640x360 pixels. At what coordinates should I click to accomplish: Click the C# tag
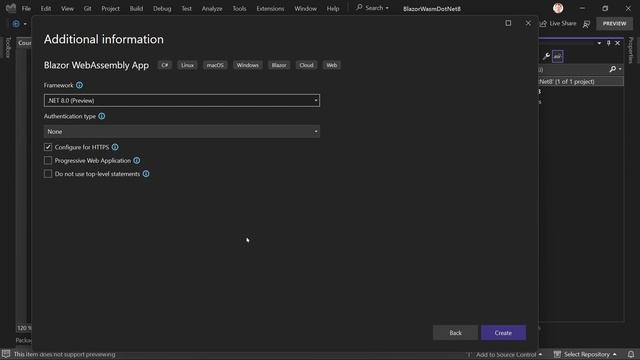click(x=164, y=65)
